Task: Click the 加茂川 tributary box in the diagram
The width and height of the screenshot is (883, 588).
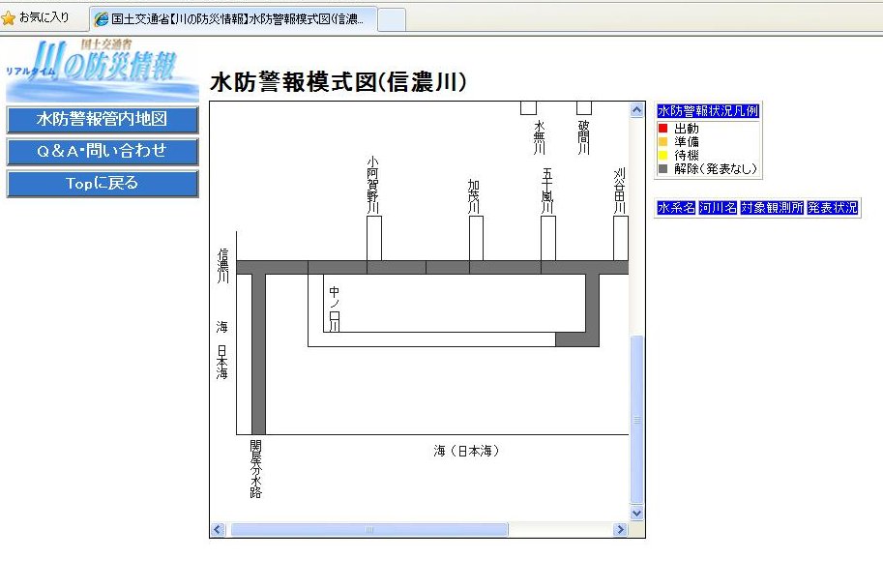Action: pyautogui.click(x=476, y=238)
